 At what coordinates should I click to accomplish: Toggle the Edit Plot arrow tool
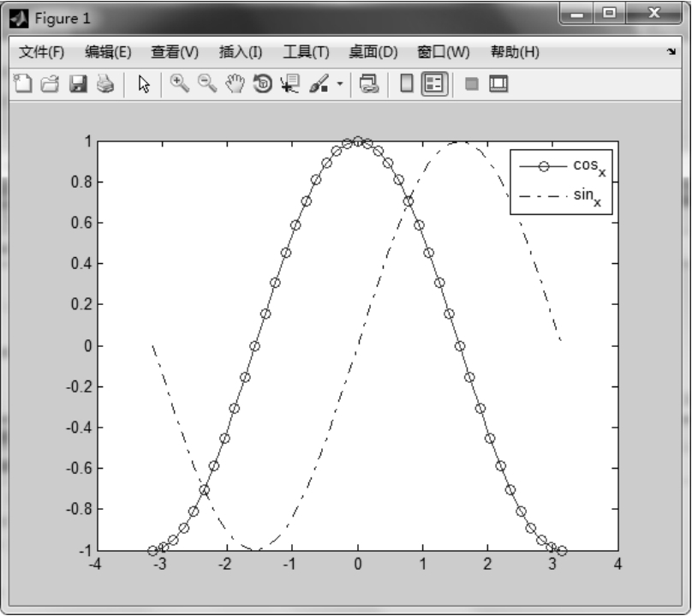pos(144,84)
